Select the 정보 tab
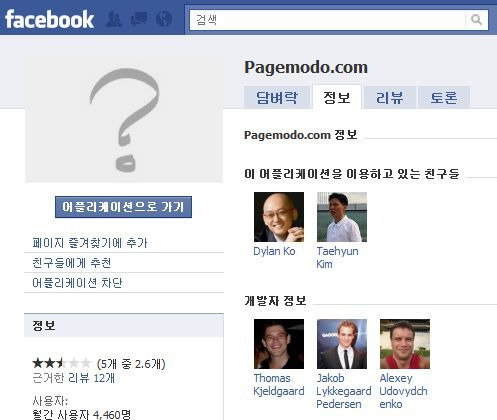This screenshot has height=420, width=497. pyautogui.click(x=337, y=97)
